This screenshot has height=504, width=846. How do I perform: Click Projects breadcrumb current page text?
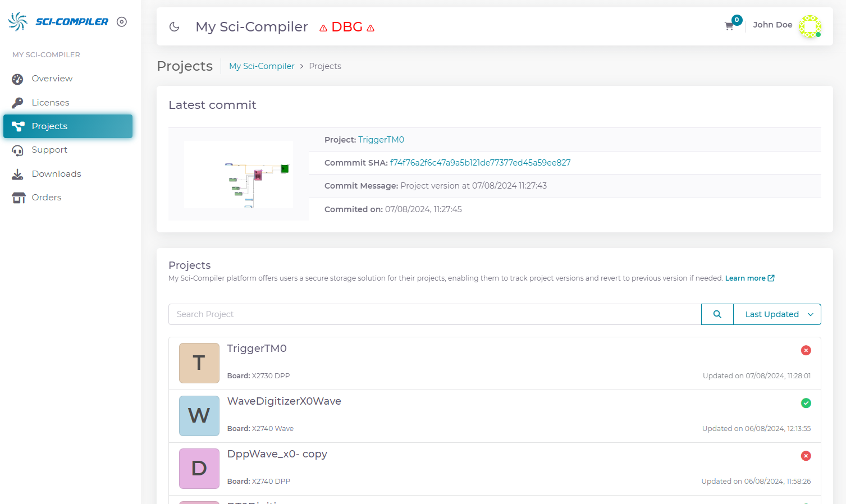tap(325, 66)
